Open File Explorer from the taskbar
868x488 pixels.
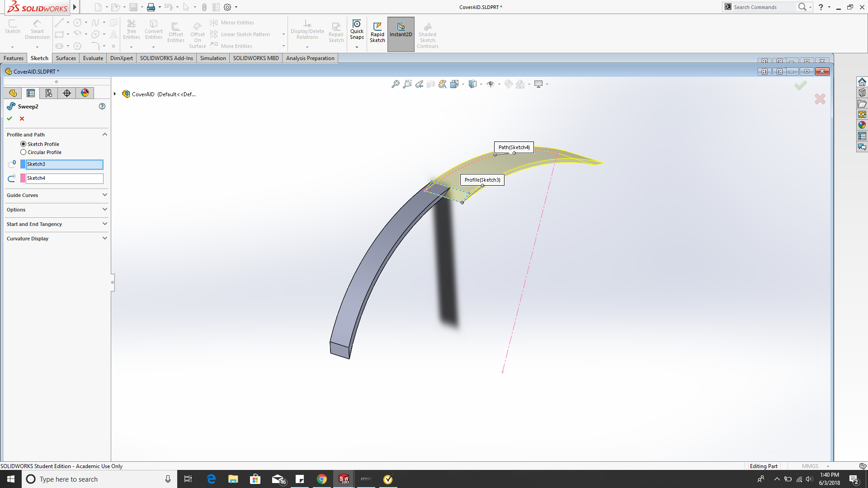[x=233, y=479]
